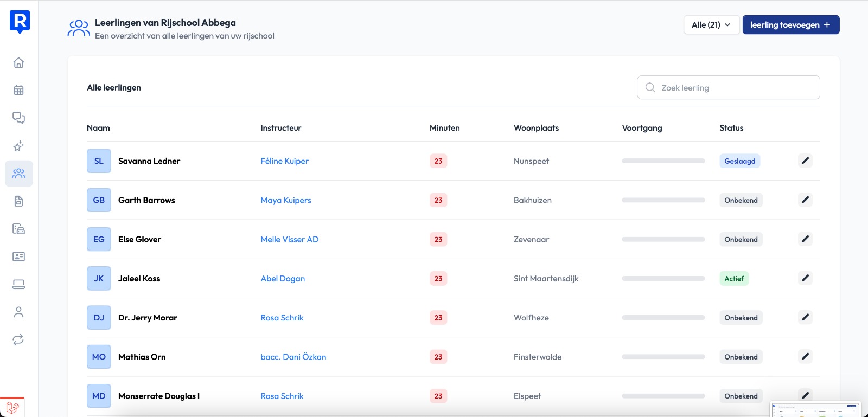Image resolution: width=868 pixels, height=417 pixels.
Task: Select the students group sidebar item
Action: [18, 174]
